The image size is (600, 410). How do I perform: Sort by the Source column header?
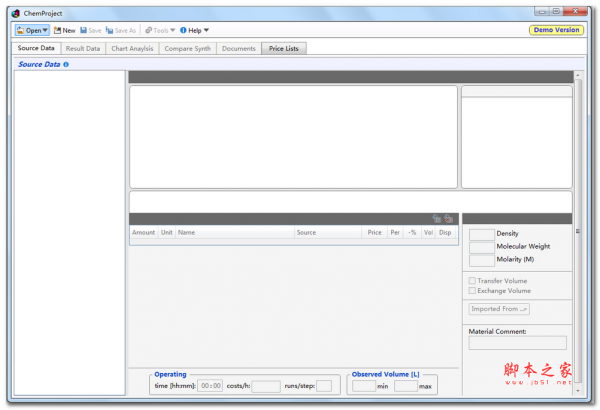click(x=328, y=232)
